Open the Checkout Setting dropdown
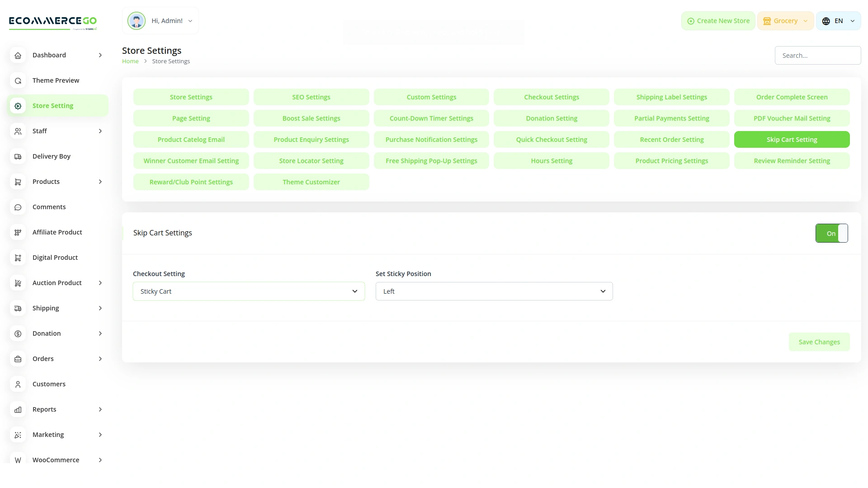The height and width of the screenshot is (488, 868). pos(249,291)
